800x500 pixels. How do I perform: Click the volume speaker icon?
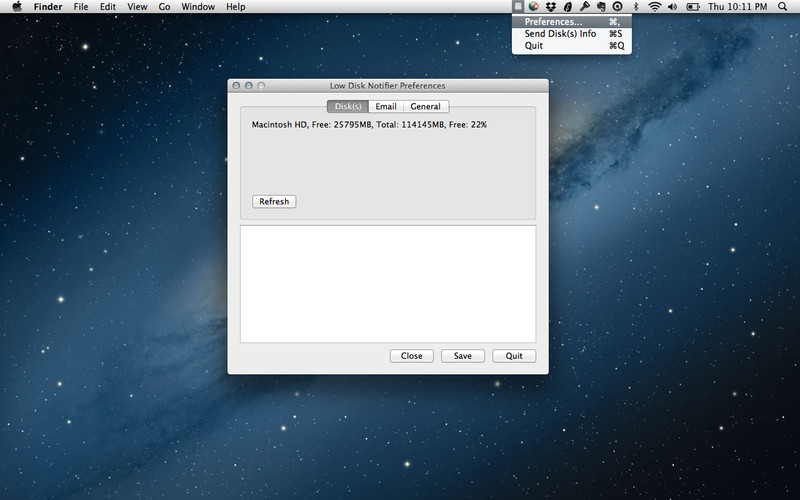tap(672, 7)
